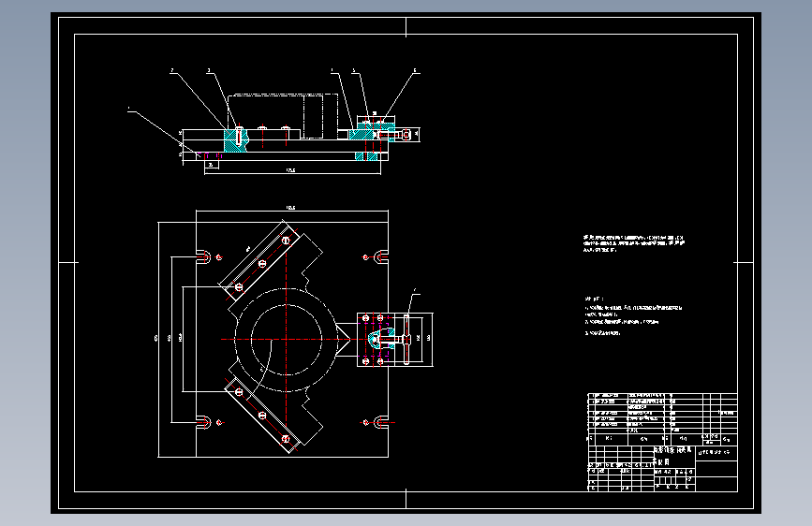Select the small boxed dimension under side view
812x526 pixels.
[212, 165]
